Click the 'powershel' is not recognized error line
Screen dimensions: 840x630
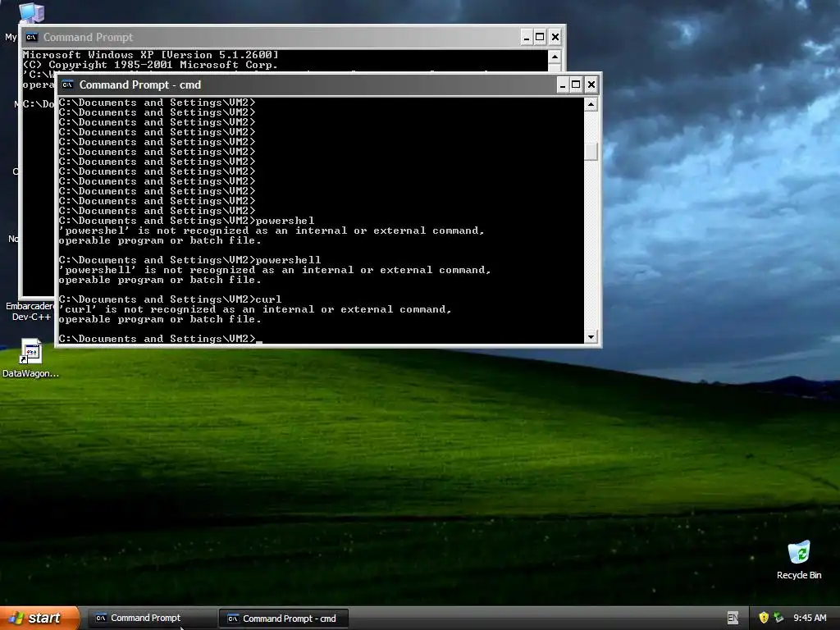pyautogui.click(x=272, y=231)
